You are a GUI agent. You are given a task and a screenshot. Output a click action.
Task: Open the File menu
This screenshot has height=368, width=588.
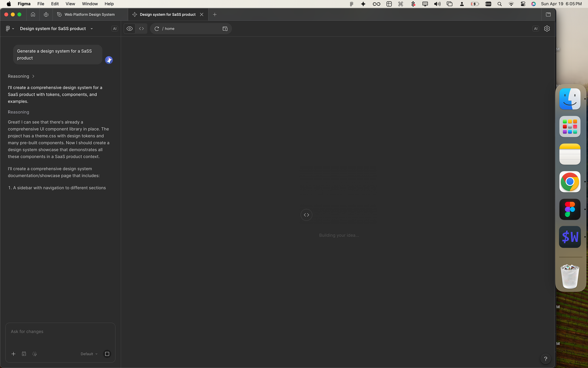(41, 4)
